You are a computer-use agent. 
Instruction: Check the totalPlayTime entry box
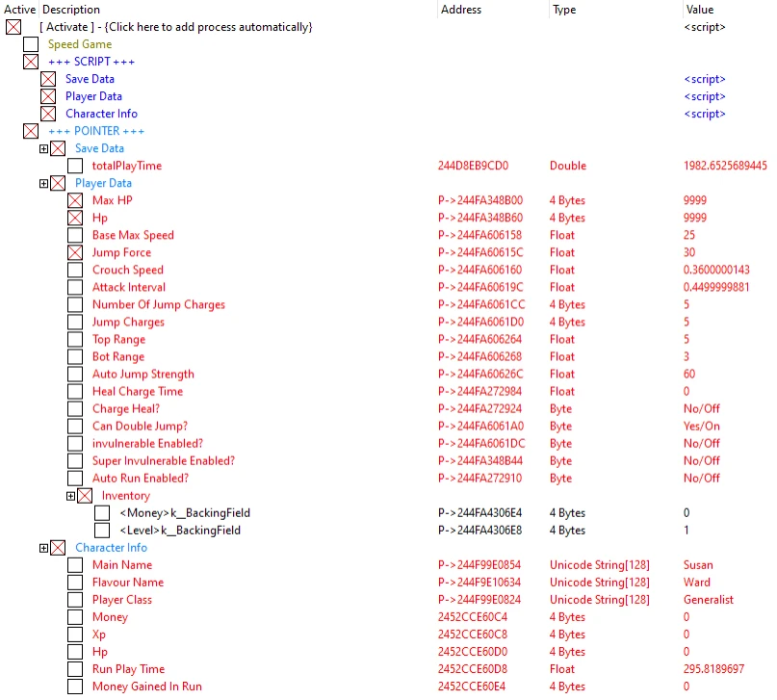click(75, 166)
